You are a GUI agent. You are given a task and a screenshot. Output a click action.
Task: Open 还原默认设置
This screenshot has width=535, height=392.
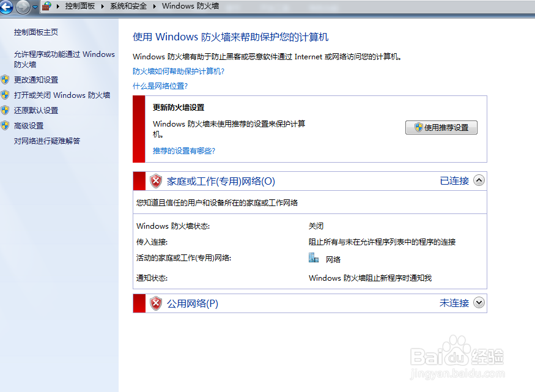click(36, 110)
